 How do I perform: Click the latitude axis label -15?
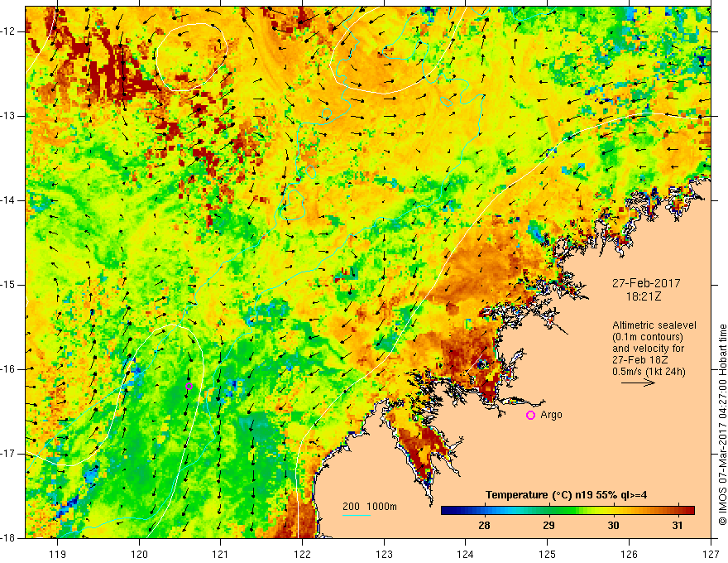coord(8,285)
